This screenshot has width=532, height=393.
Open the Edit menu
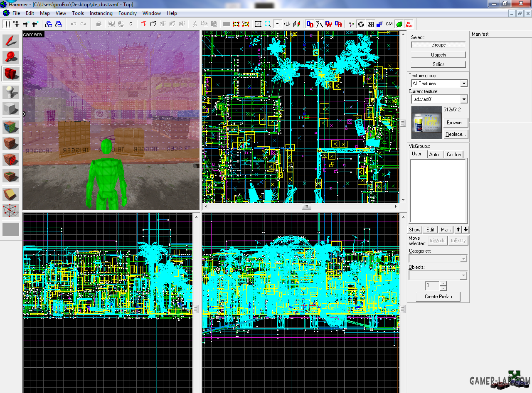(x=30, y=13)
